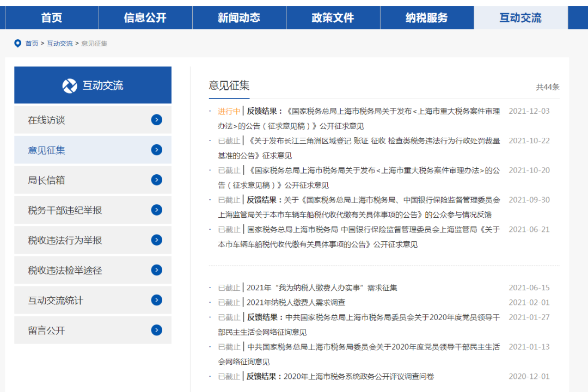Go to the 政策文件 tab
The image size is (588, 392).
click(x=333, y=17)
